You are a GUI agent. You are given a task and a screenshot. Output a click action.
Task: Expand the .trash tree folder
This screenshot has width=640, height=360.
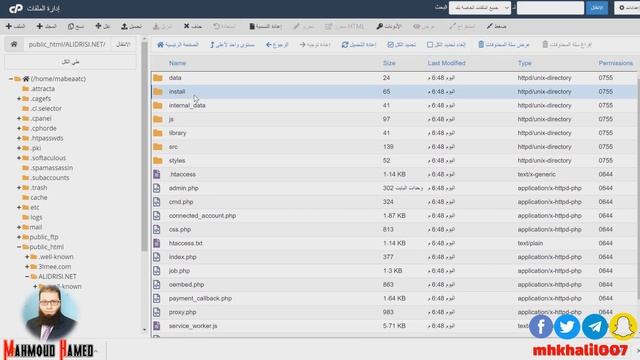pos(19,188)
